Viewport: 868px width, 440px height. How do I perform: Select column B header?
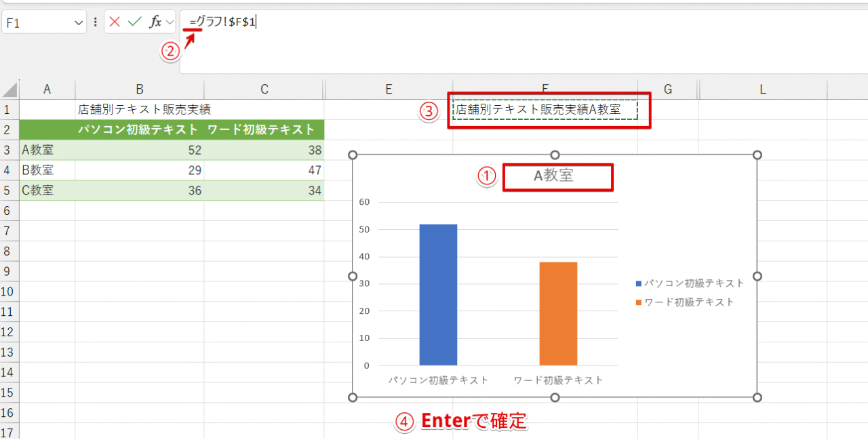(139, 89)
